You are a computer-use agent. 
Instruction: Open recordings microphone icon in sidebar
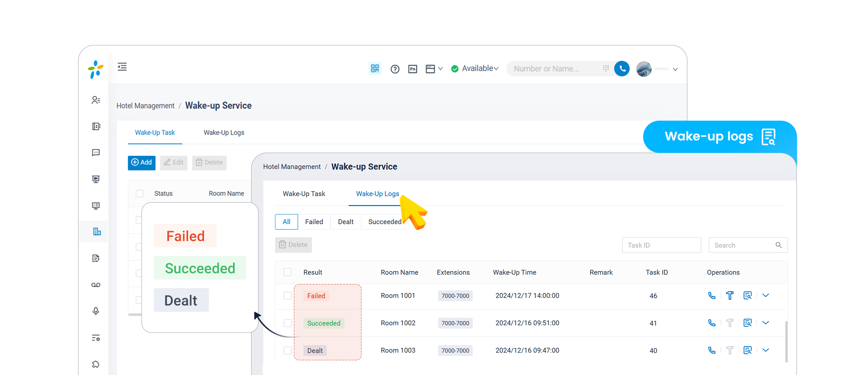(x=96, y=311)
